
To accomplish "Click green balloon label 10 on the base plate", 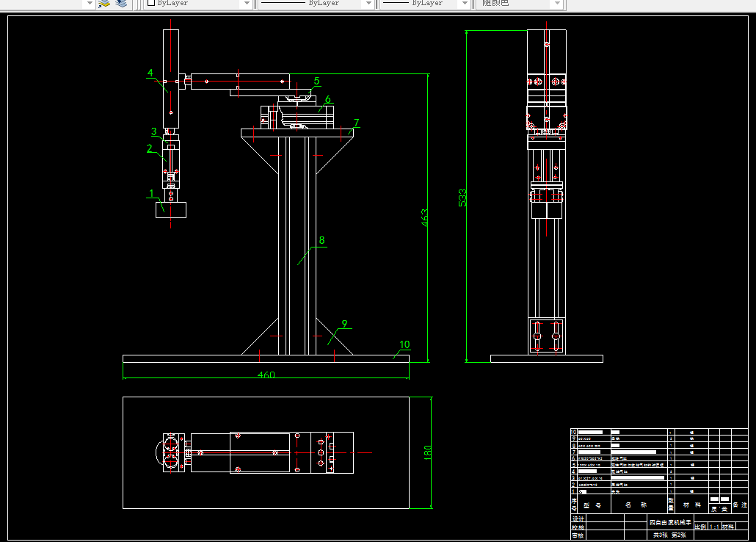I will click(404, 344).
